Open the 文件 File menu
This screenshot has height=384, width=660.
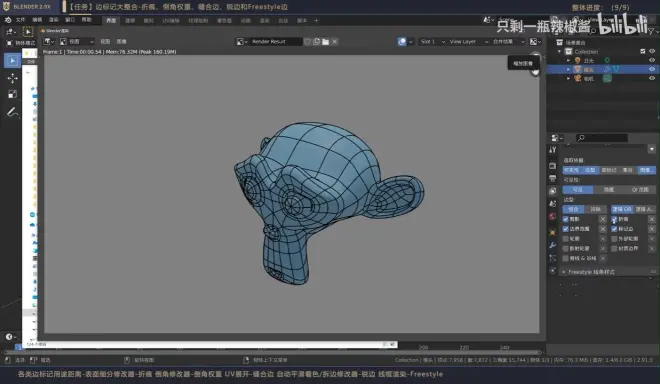[20, 20]
